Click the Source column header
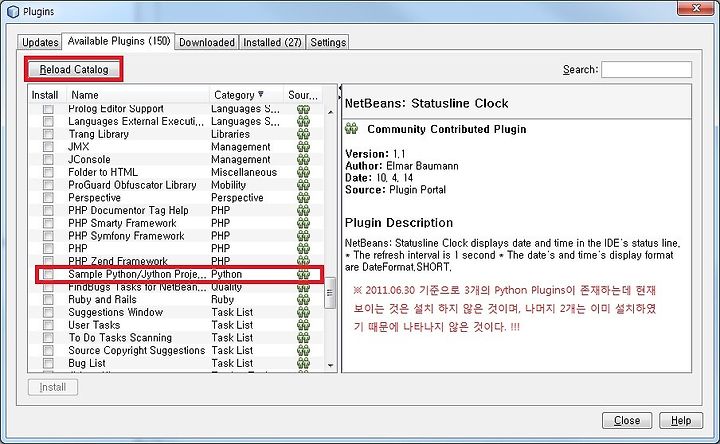Image resolution: width=720 pixels, height=444 pixels. pos(303,95)
